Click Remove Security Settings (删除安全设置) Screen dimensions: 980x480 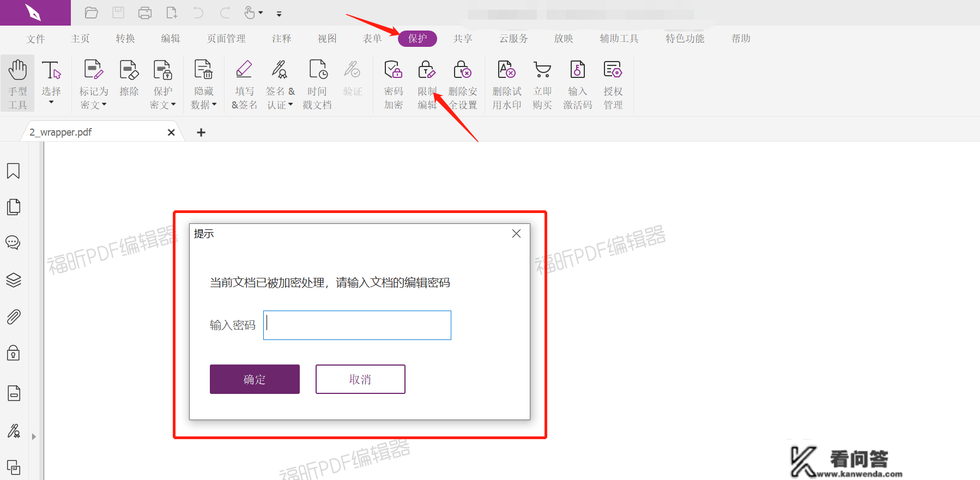point(462,84)
